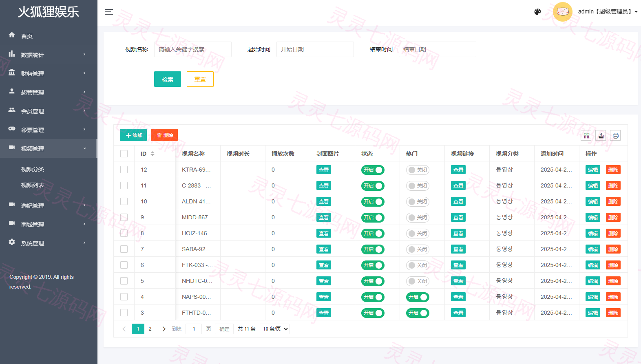
Task: Collapse the 视频管理 sidebar menu
Action: 49,148
